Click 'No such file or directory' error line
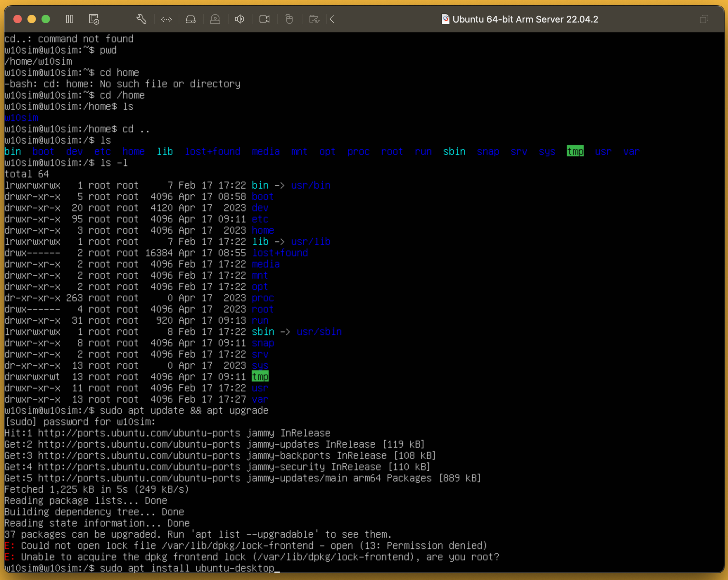728x580 pixels. (x=122, y=84)
